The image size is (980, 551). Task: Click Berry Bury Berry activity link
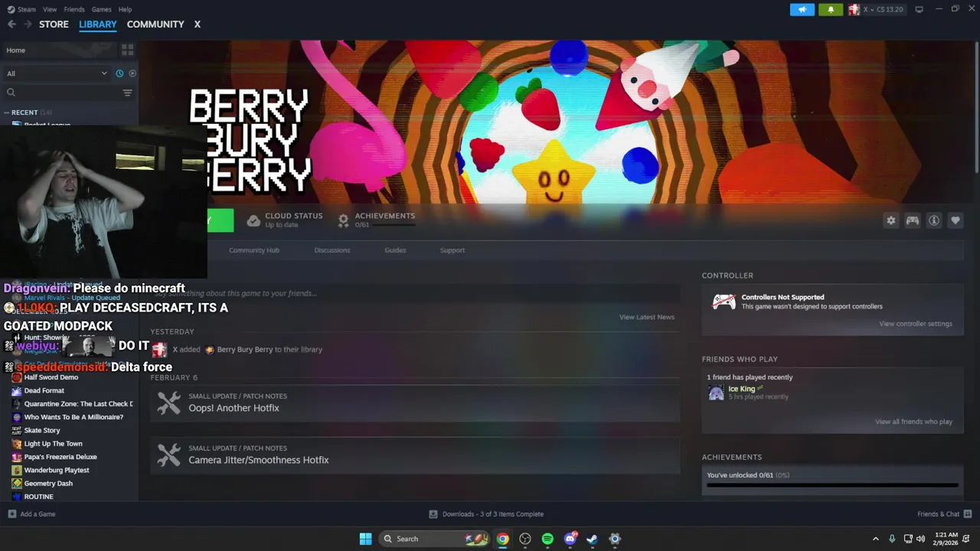(245, 350)
